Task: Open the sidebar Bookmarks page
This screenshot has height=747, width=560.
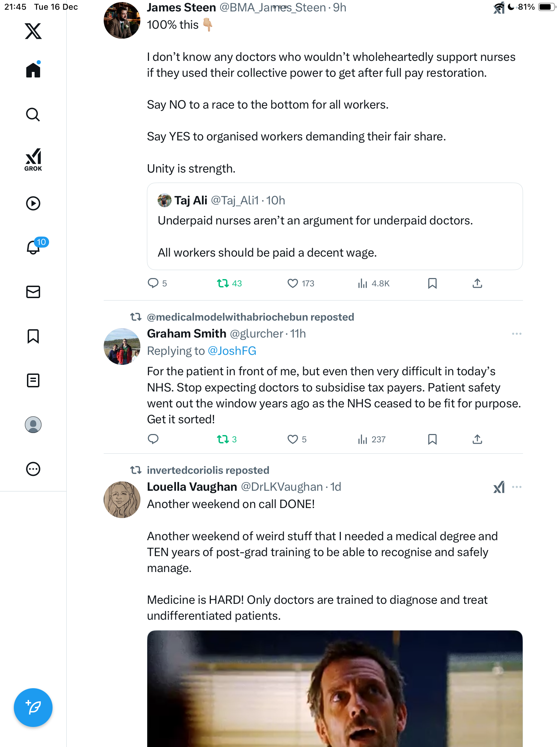Action: coord(33,336)
